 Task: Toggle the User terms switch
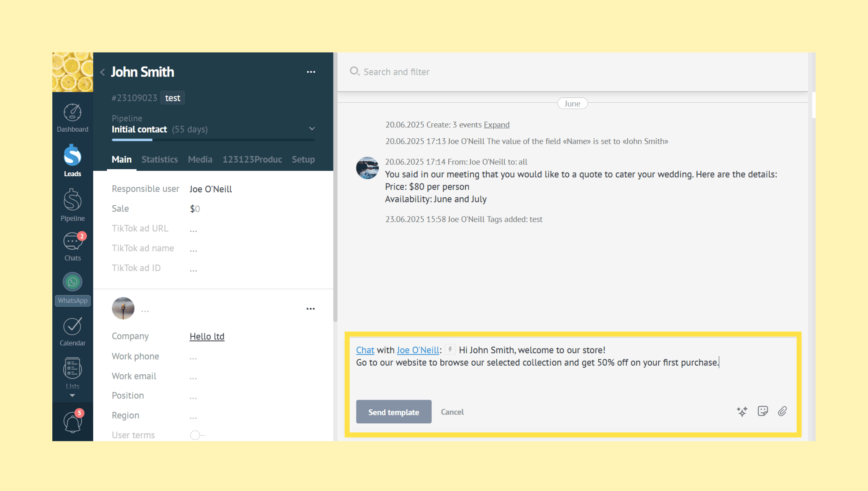point(197,435)
